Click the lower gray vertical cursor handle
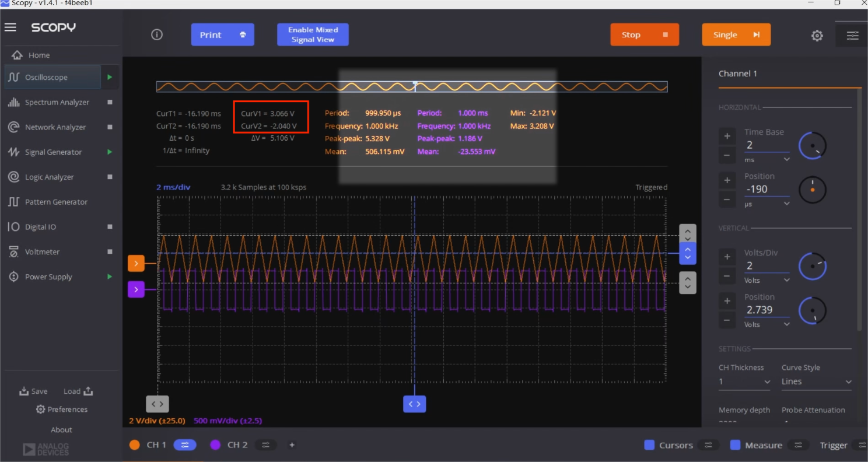 click(x=688, y=283)
